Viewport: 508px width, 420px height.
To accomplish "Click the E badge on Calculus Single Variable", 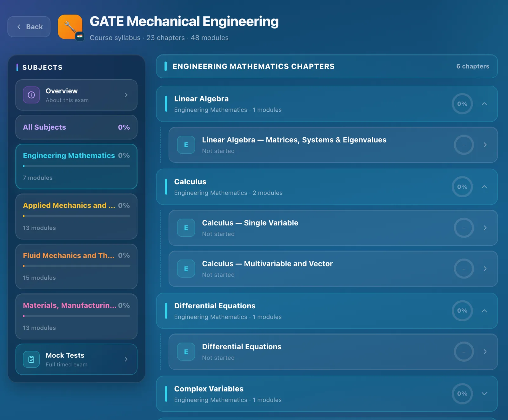I will (186, 228).
